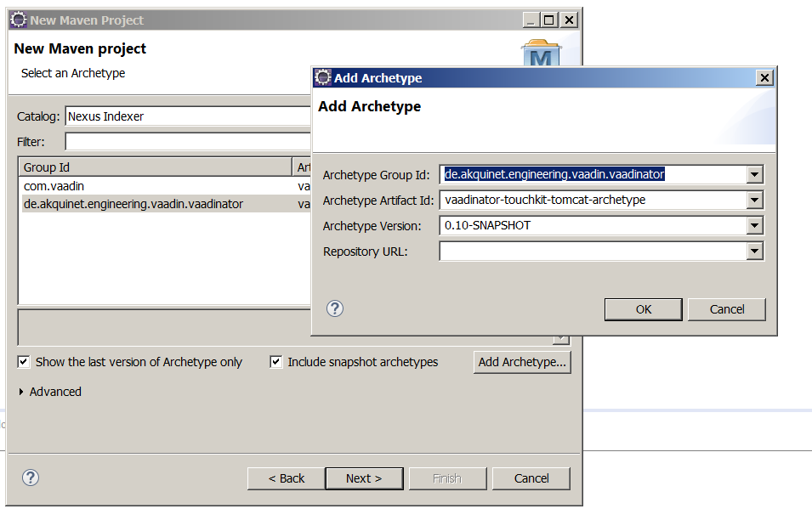This screenshot has height=520, width=812.
Task: Close the New Maven Project window
Action: click(x=569, y=20)
